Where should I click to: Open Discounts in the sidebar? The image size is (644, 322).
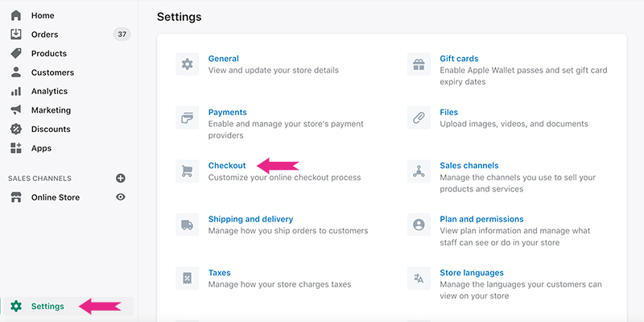click(x=50, y=129)
